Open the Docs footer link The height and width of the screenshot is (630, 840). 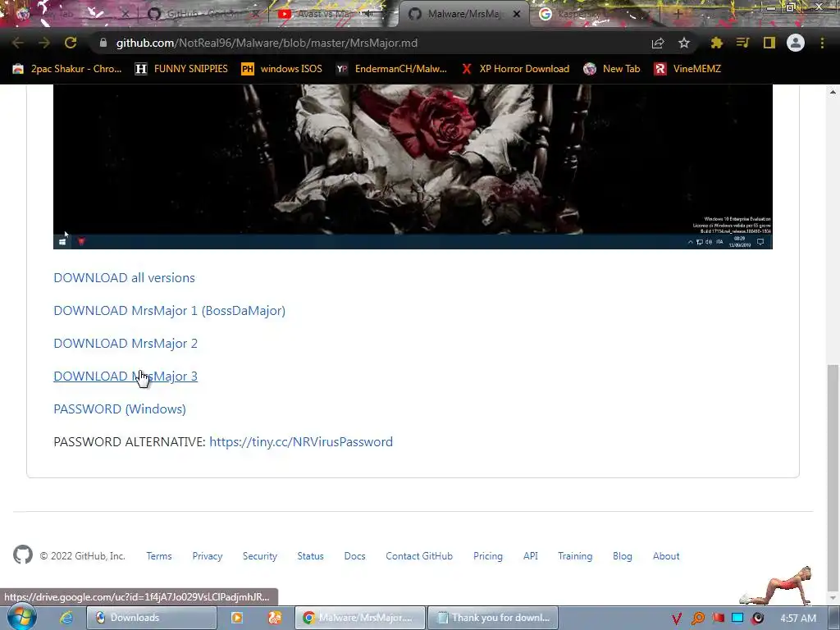[x=354, y=556]
